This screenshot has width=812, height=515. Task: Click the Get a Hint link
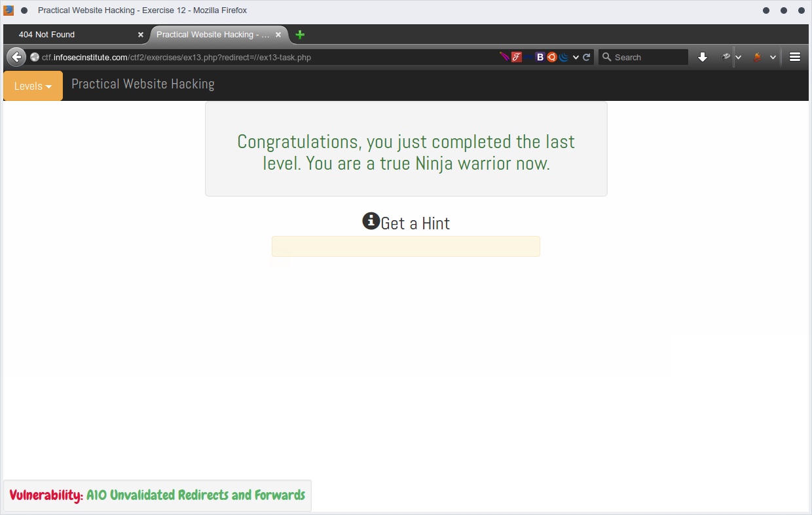click(x=415, y=223)
